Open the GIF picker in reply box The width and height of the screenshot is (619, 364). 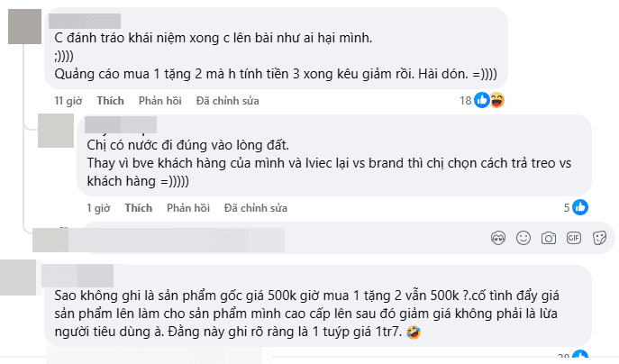(572, 239)
